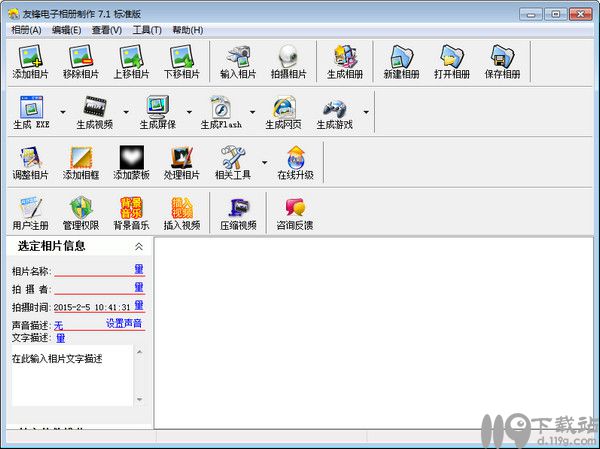Click the 新建相册 (new album) icon

click(x=401, y=57)
